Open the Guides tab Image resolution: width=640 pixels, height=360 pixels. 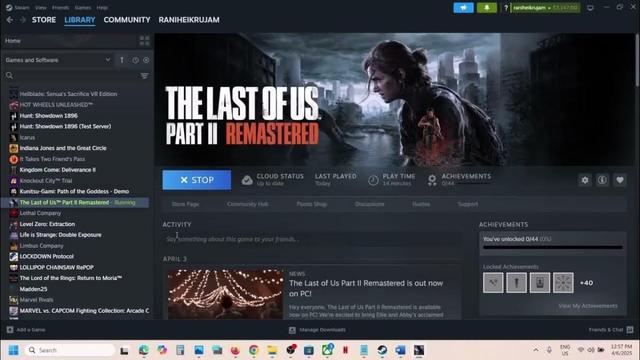point(421,204)
